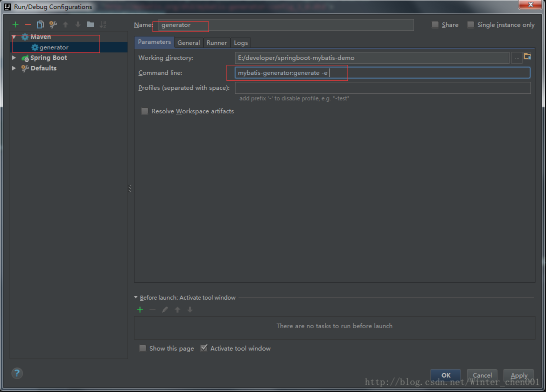
Task: Select Maven project folder icon
Action: pyautogui.click(x=527, y=56)
